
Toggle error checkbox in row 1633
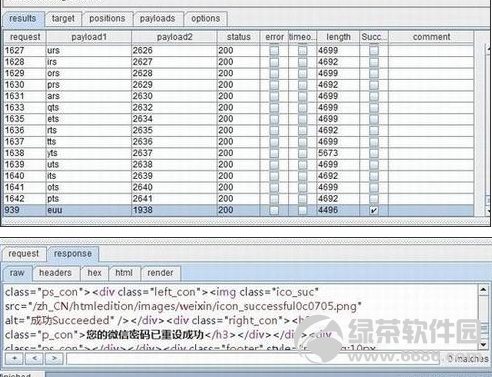click(274, 108)
